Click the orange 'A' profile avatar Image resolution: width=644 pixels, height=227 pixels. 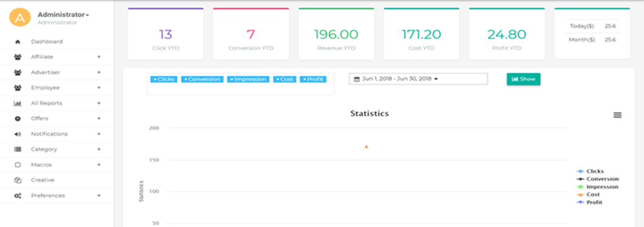pyautogui.click(x=20, y=17)
